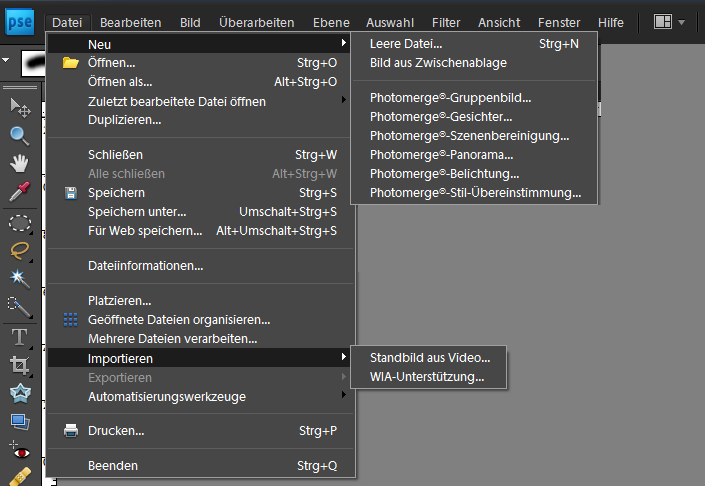Select the Magic Wand tool
Image resolution: width=705 pixels, height=486 pixels.
pyautogui.click(x=20, y=279)
